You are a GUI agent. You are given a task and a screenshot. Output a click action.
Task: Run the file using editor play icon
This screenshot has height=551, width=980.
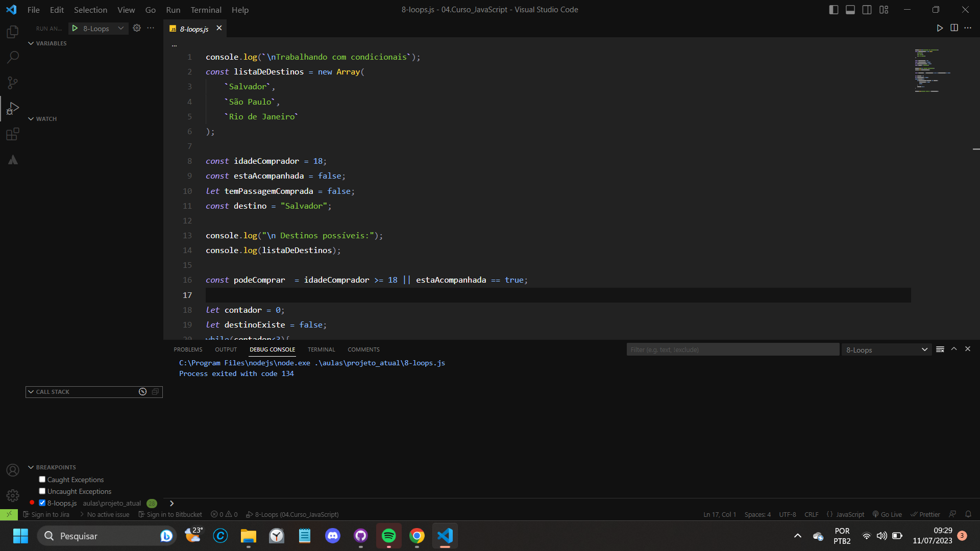pyautogui.click(x=940, y=28)
